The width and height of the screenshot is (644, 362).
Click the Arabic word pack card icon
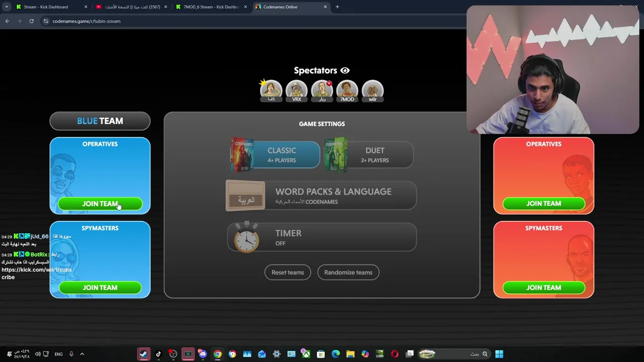coord(246,196)
